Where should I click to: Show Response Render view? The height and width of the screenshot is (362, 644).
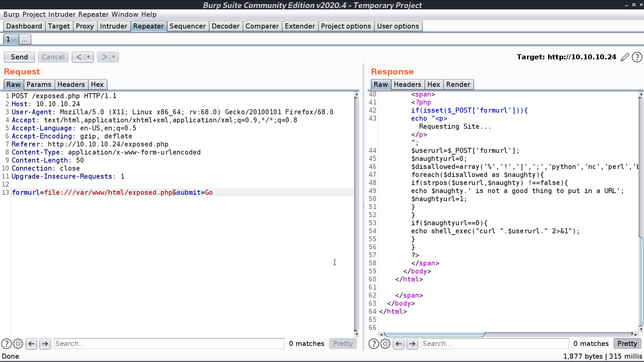459,84
